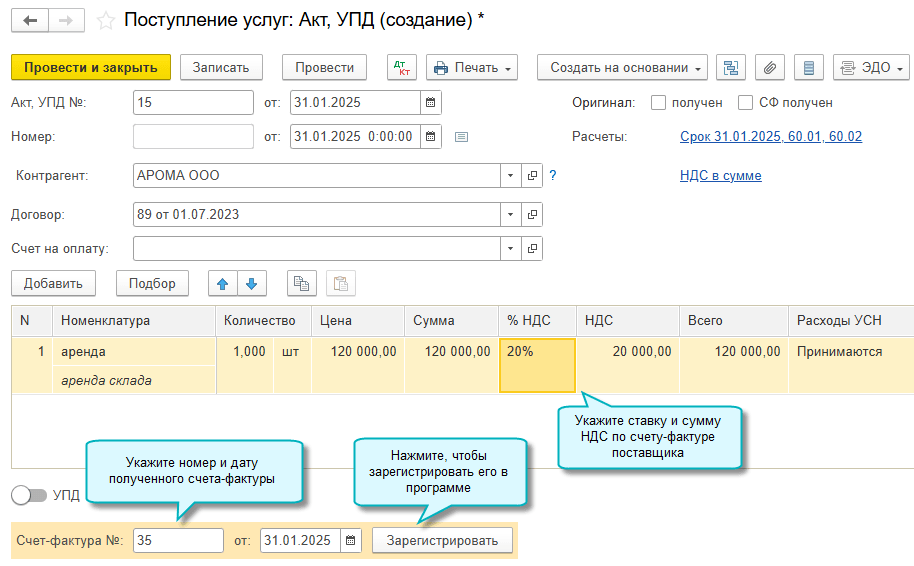Screen dimensions: 914x566
Task: Expand the Счет на оплату dropdown
Action: 511,248
